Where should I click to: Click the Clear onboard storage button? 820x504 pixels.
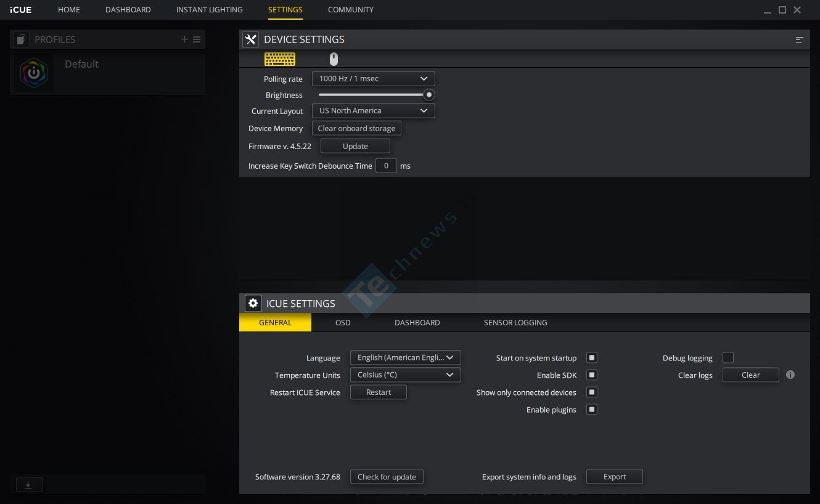click(x=357, y=128)
